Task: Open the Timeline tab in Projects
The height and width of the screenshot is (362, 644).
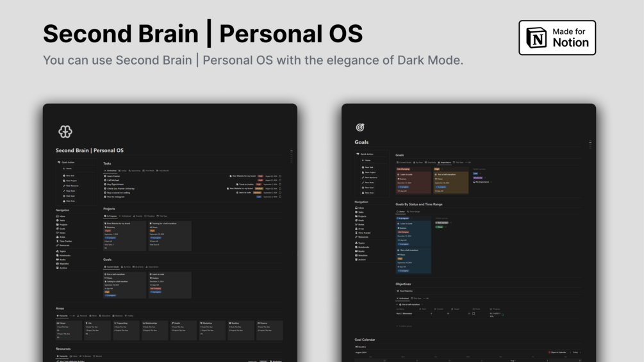Action: pos(149,216)
